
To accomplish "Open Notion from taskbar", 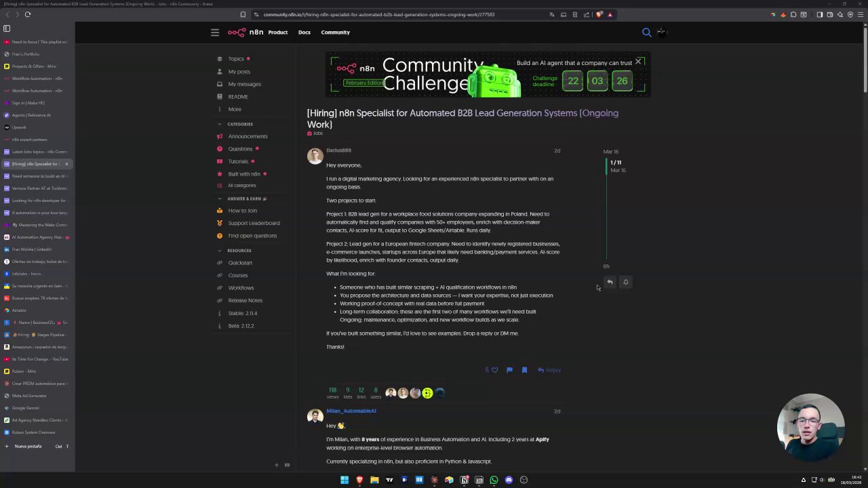I will pos(464,480).
